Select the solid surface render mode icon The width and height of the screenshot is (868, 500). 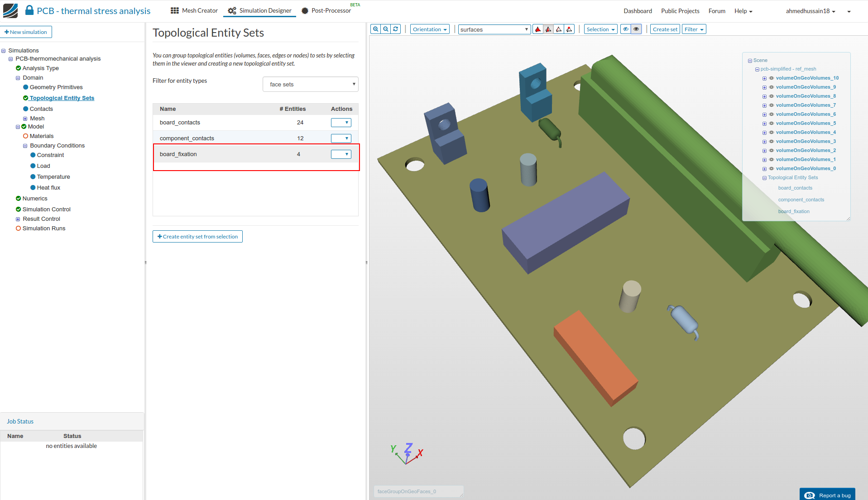538,29
